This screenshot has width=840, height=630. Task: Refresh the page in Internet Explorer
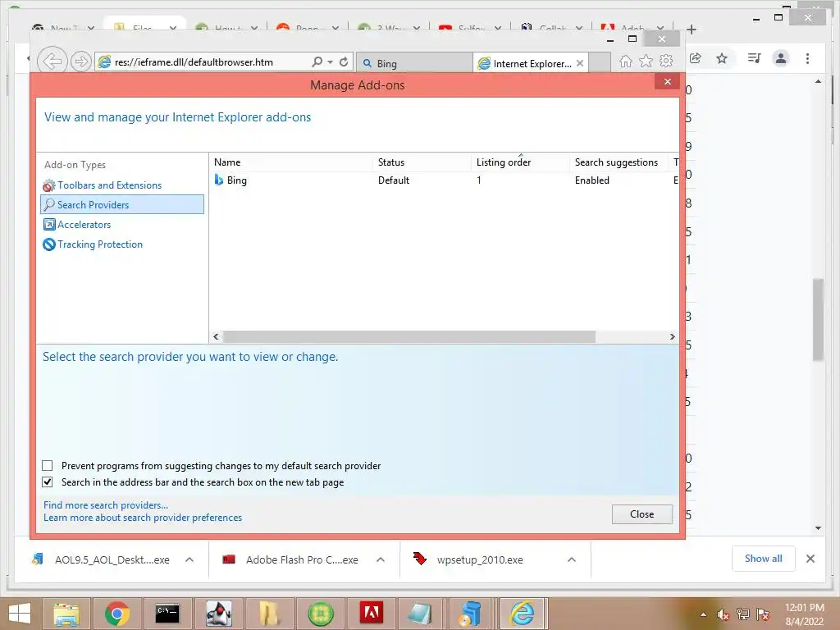[x=344, y=62]
